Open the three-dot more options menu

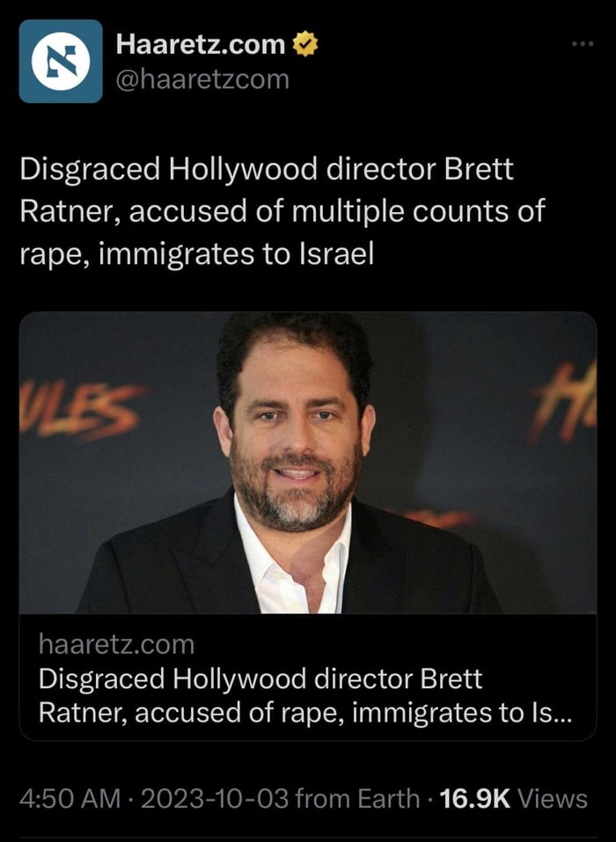point(583,44)
